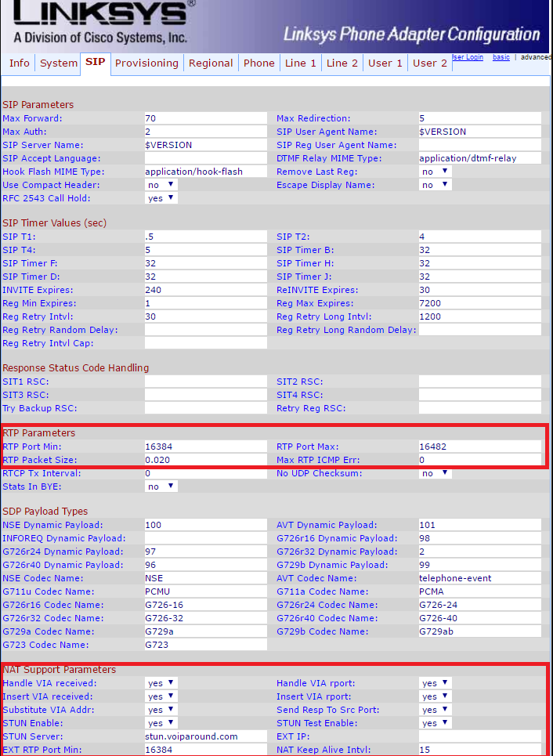
Task: Click the SIP User Agent Name field
Action: coord(480,132)
